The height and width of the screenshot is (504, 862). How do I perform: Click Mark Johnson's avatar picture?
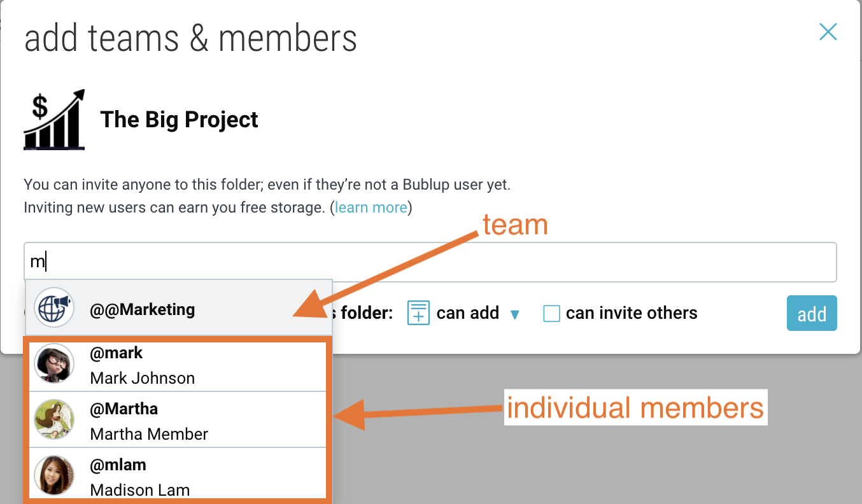pyautogui.click(x=54, y=363)
